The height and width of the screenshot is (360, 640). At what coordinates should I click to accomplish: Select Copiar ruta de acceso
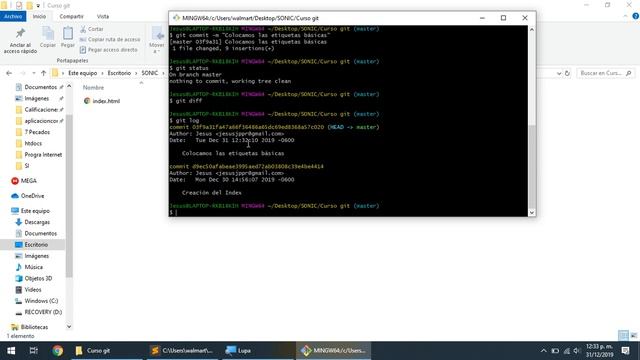click(110, 40)
